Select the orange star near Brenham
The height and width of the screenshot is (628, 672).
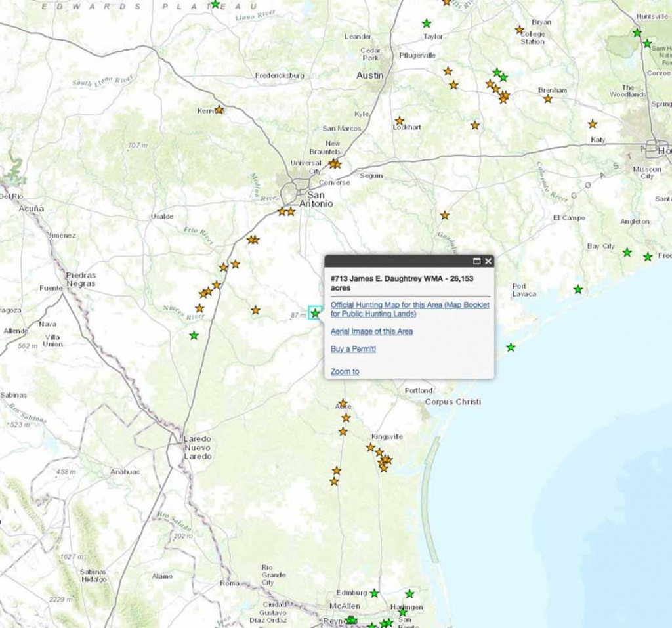548,99
